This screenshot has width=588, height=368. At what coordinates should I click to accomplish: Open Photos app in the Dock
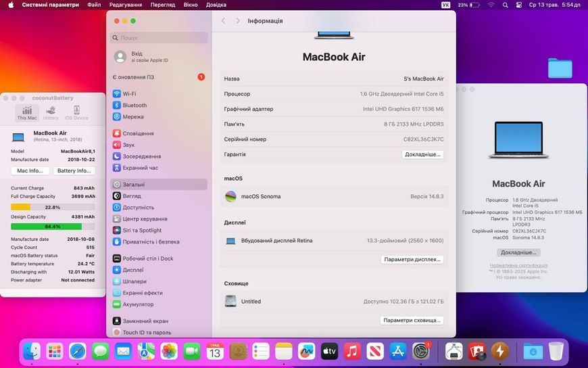(169, 352)
